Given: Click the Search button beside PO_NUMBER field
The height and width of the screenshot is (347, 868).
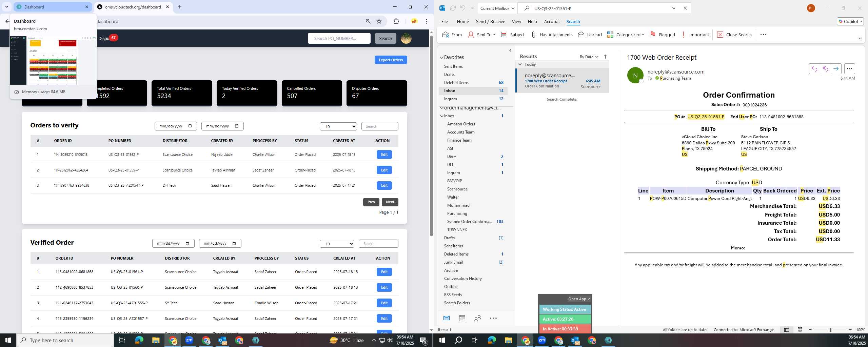Looking at the screenshot, I should (386, 38).
